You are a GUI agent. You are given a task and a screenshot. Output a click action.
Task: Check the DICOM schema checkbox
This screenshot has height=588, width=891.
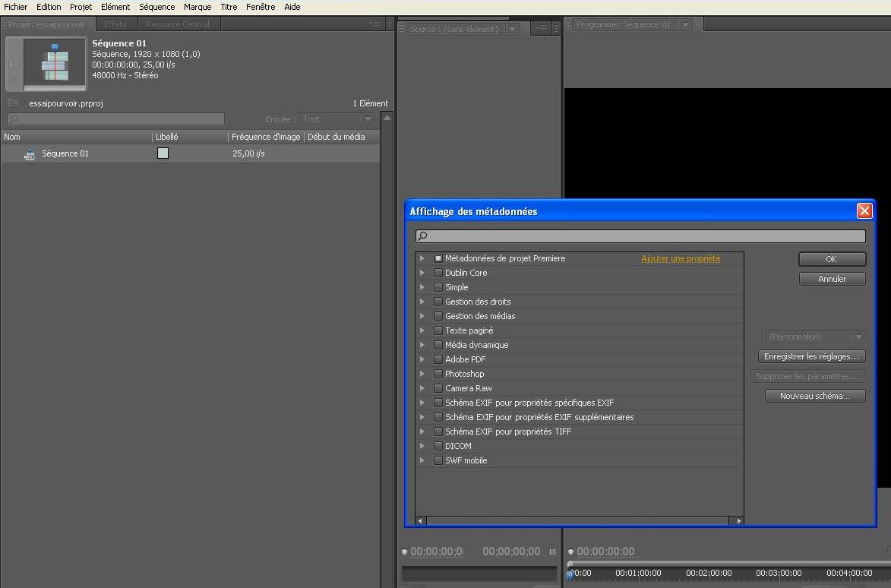pos(438,446)
